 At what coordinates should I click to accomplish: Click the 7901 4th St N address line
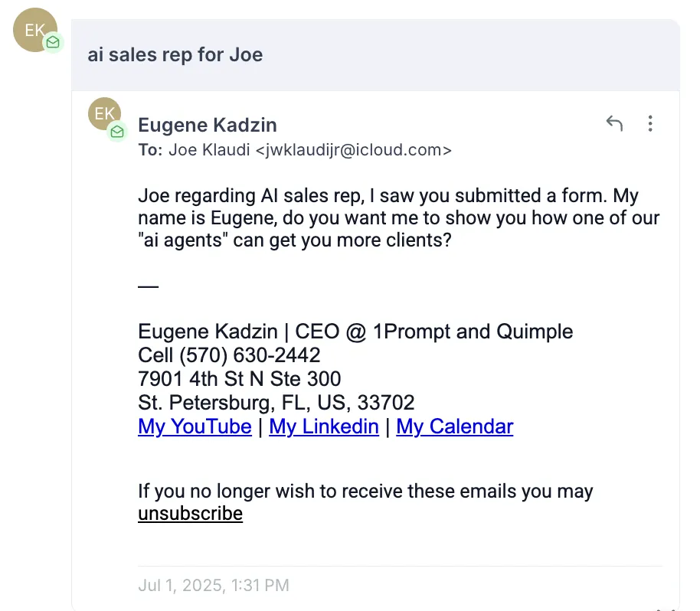(x=239, y=379)
